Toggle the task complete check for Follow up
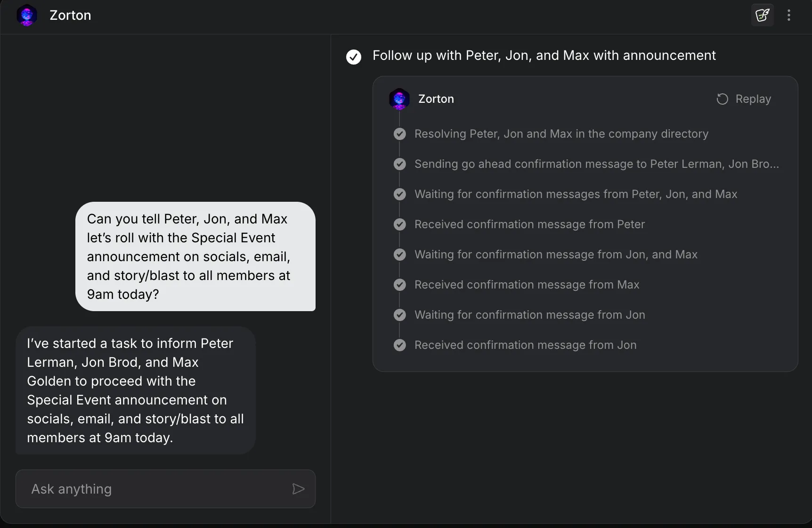Image resolution: width=812 pixels, height=528 pixels. tap(354, 57)
